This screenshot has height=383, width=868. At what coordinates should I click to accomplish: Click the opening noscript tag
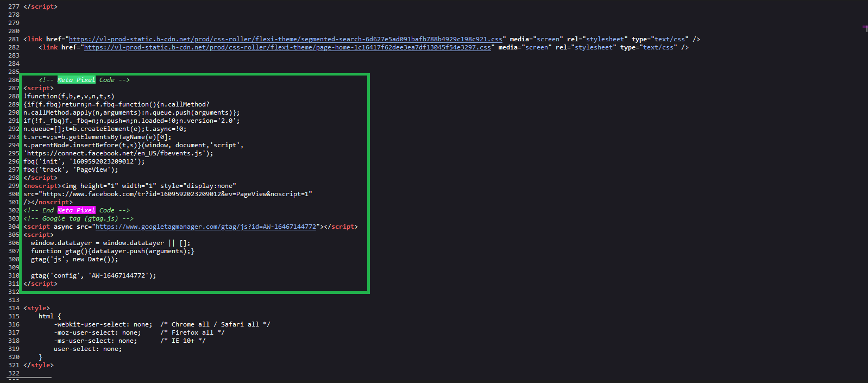click(x=42, y=186)
